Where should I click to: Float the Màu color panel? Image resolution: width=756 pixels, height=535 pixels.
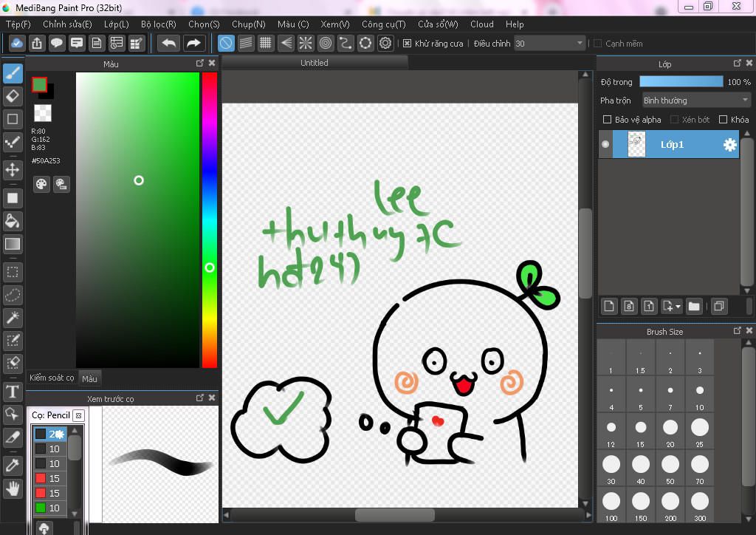(x=200, y=64)
